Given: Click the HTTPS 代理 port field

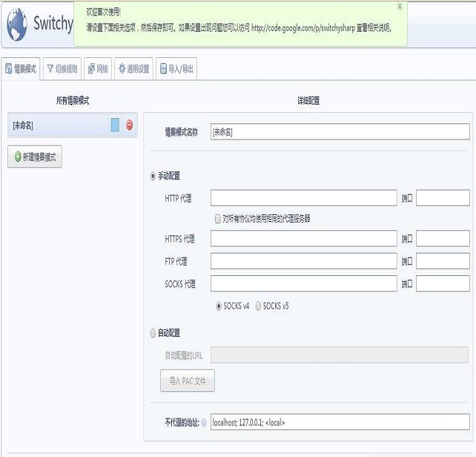Looking at the screenshot, I should 443,239.
